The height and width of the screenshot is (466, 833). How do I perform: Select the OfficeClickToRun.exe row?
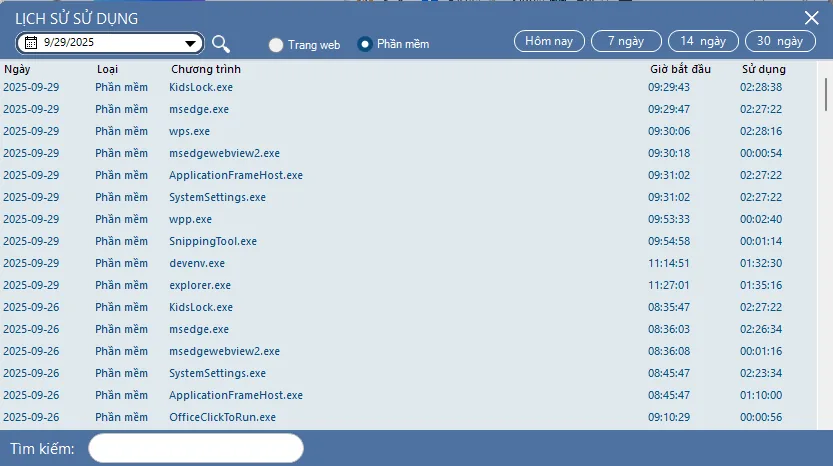[408, 417]
